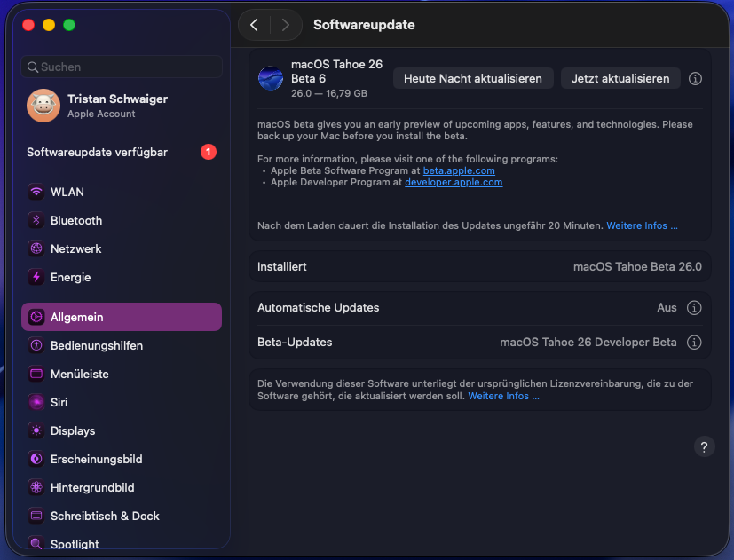
Task: Click the WLAN icon in sidebar
Action: pyautogui.click(x=36, y=192)
